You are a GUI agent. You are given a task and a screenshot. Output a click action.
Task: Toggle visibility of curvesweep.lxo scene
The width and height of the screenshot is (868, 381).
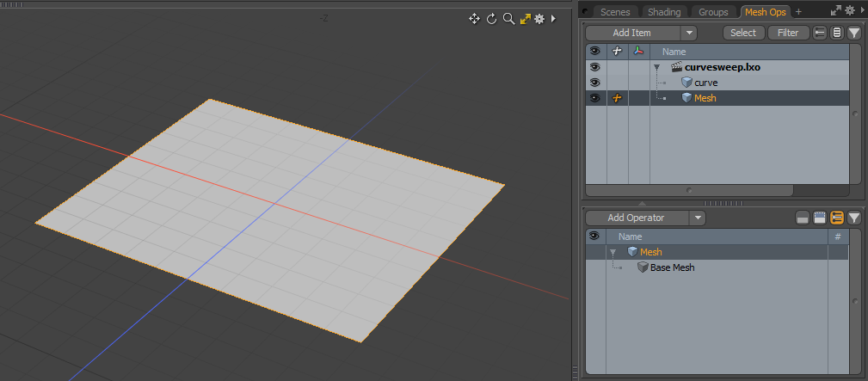click(x=594, y=67)
